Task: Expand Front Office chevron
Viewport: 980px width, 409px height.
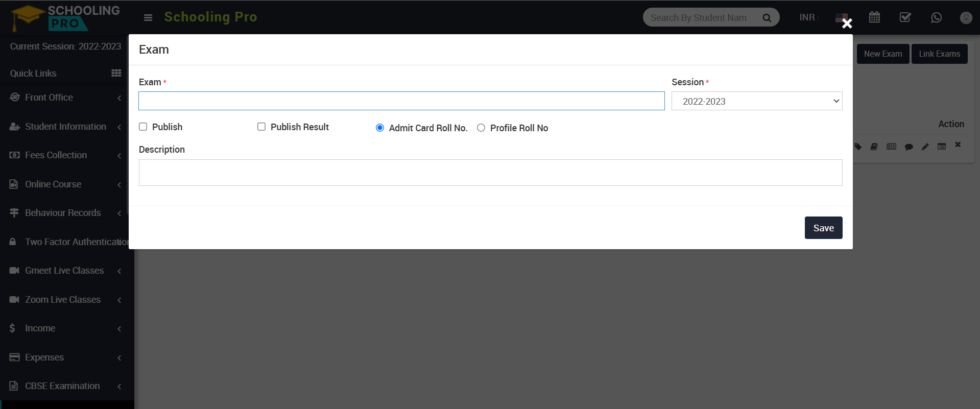Action: (119, 98)
